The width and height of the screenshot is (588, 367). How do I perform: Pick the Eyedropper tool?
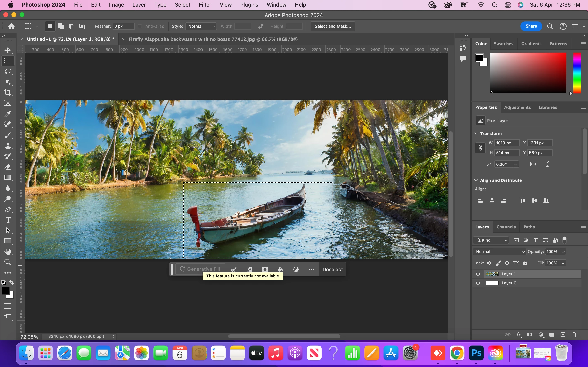(8, 114)
